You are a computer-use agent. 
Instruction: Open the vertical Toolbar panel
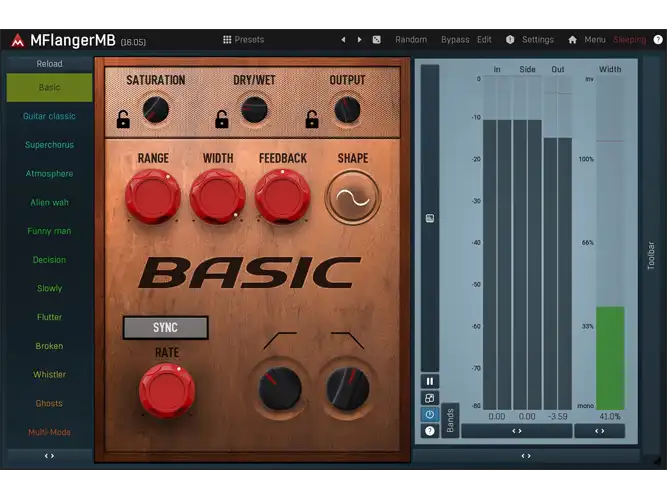(651, 255)
